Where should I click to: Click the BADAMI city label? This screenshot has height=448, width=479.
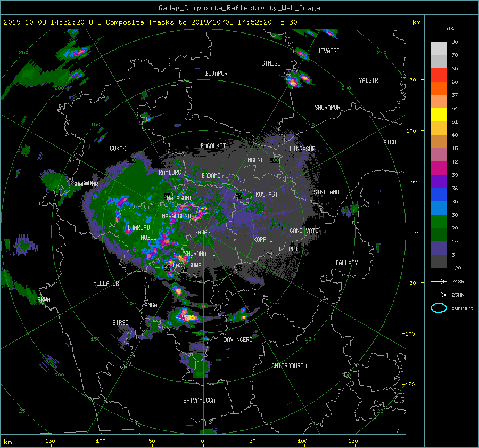211,176
